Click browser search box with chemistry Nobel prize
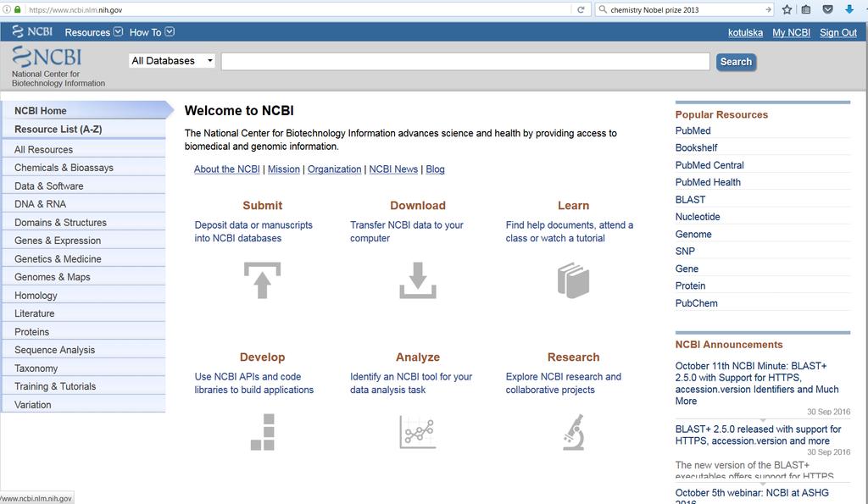 pos(683,9)
